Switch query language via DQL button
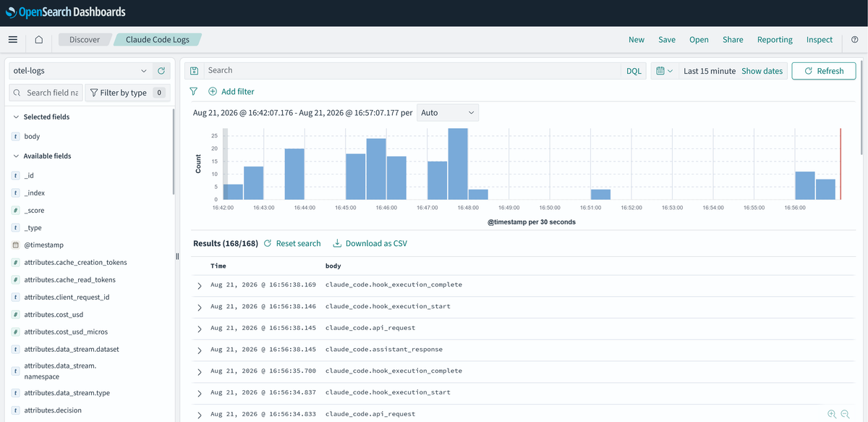Image resolution: width=868 pixels, height=422 pixels. (x=634, y=71)
